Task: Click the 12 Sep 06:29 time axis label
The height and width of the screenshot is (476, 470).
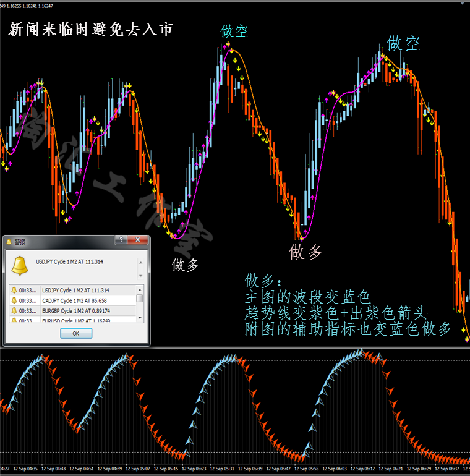Action: [419, 469]
